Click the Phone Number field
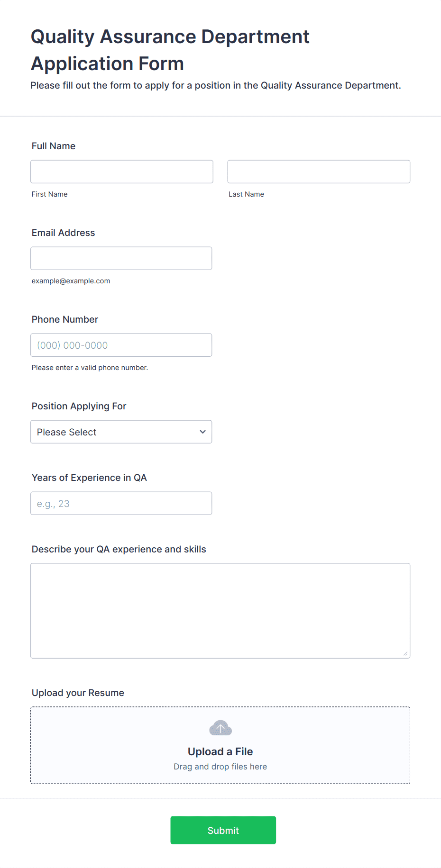 (x=121, y=345)
